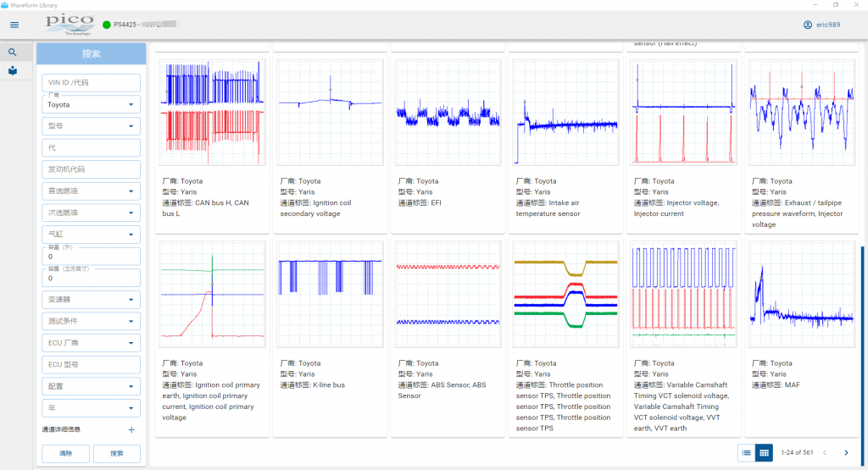Viewport: 868px width, 470px height.
Task: Click the VIN ID / 代码 input field
Action: (91, 82)
